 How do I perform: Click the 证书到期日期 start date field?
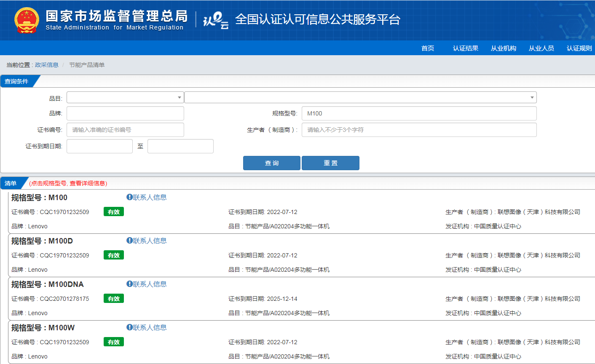click(99, 146)
